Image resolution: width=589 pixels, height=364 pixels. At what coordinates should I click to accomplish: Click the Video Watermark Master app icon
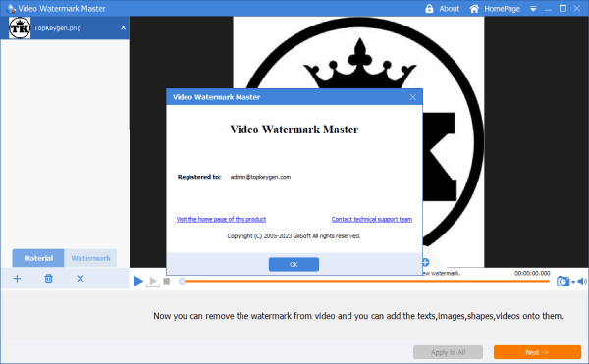(11, 8)
